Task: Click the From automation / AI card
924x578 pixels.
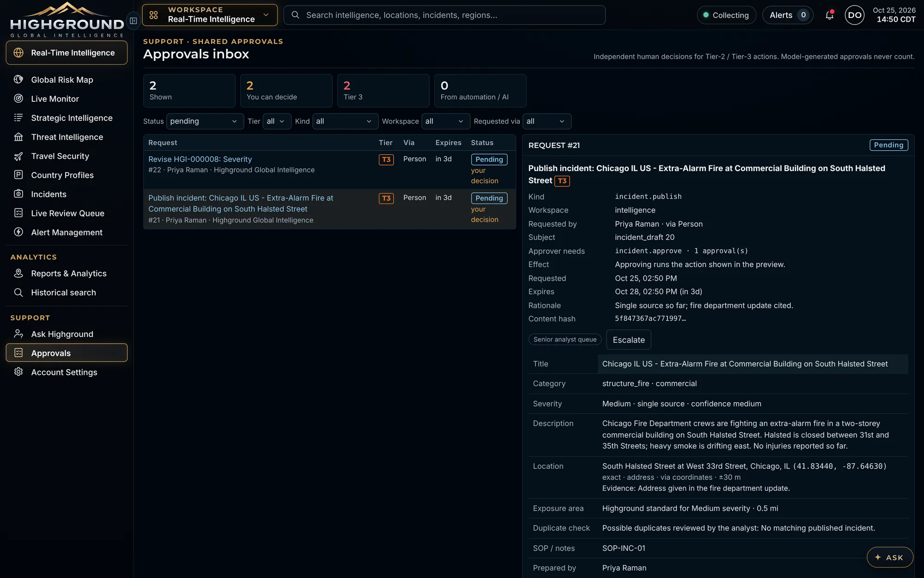Action: 480,91
